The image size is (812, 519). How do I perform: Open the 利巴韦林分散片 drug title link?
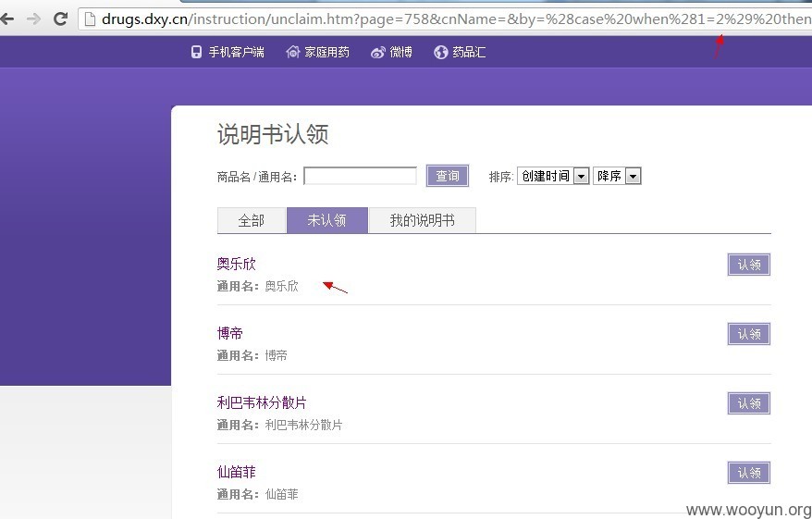pos(262,402)
